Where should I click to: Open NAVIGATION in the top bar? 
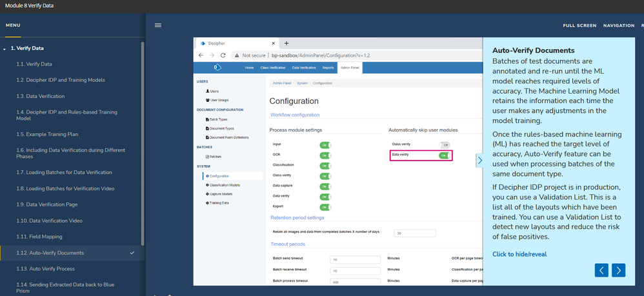click(x=618, y=25)
